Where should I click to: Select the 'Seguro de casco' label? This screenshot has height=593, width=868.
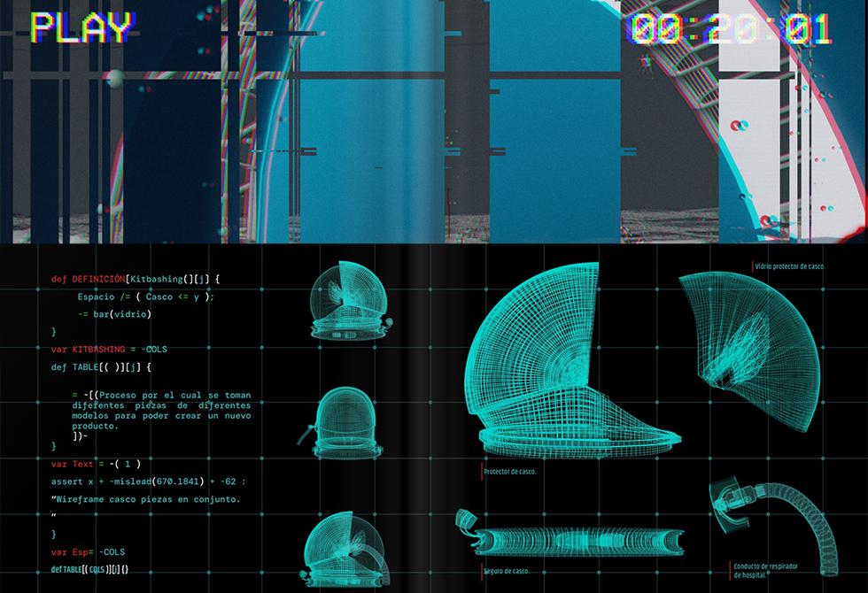(508, 571)
